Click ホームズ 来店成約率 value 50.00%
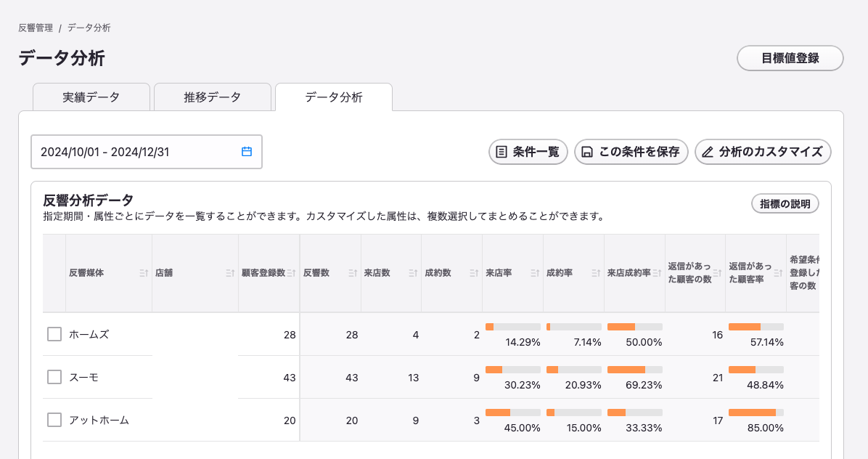The height and width of the screenshot is (459, 868). pos(644,342)
